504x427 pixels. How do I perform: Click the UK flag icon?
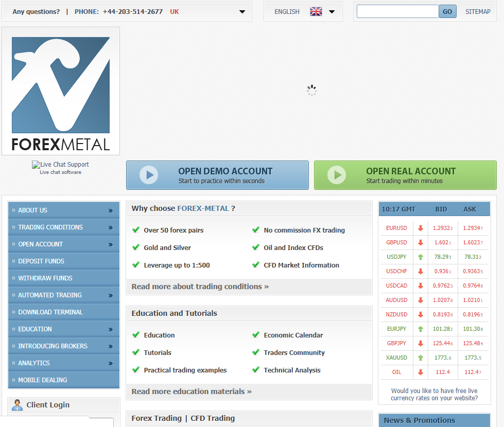pyautogui.click(x=316, y=11)
